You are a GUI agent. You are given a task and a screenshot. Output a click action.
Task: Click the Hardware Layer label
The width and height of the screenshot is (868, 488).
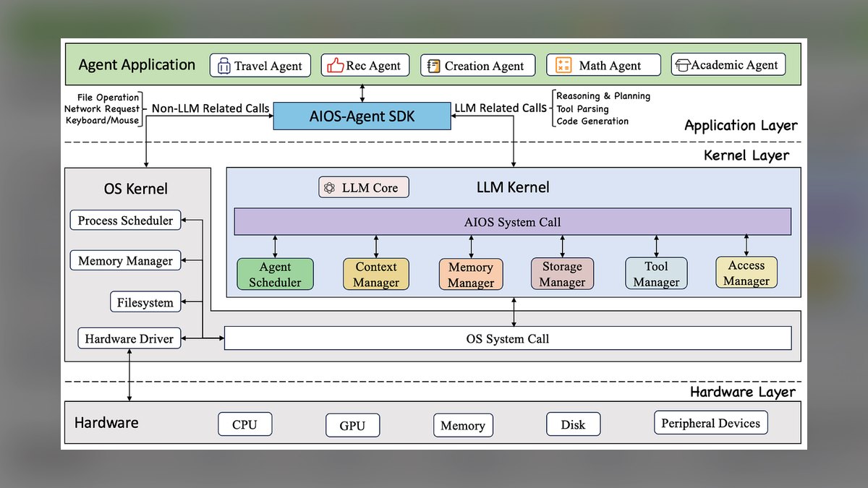742,392
